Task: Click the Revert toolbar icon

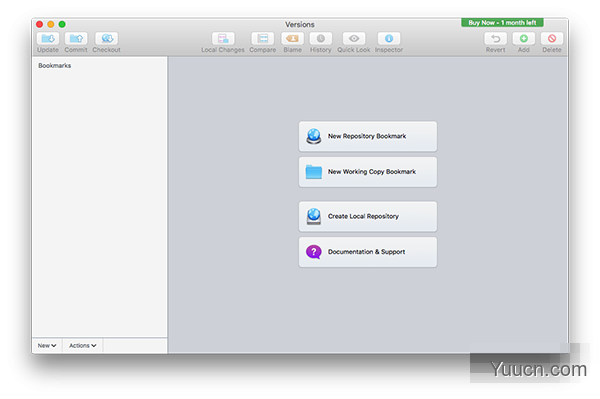Action: click(x=496, y=39)
